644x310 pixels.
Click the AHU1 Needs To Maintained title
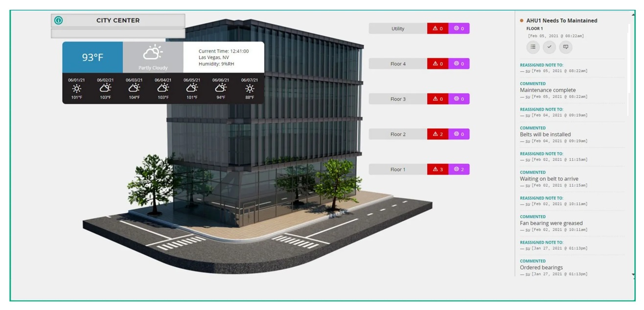point(561,21)
